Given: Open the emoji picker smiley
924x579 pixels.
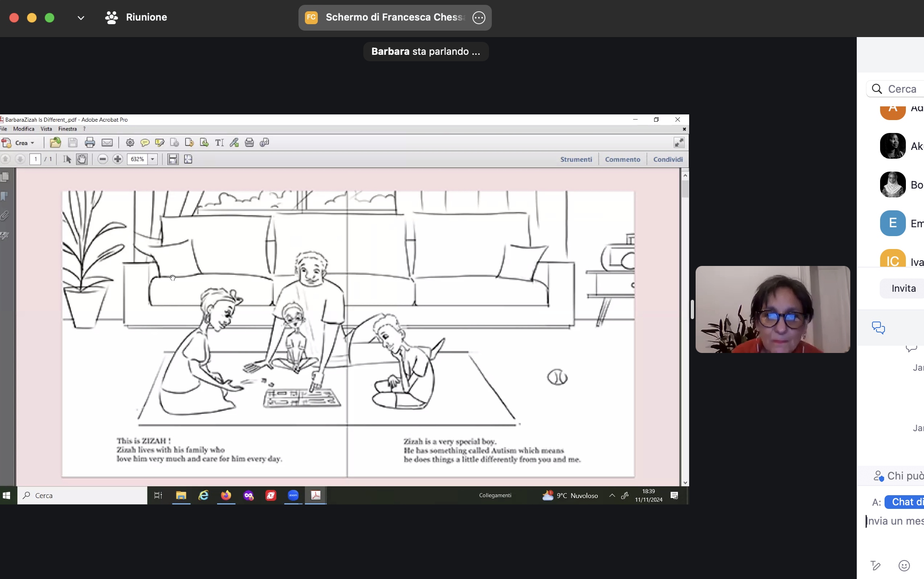Looking at the screenshot, I should pyautogui.click(x=904, y=566).
